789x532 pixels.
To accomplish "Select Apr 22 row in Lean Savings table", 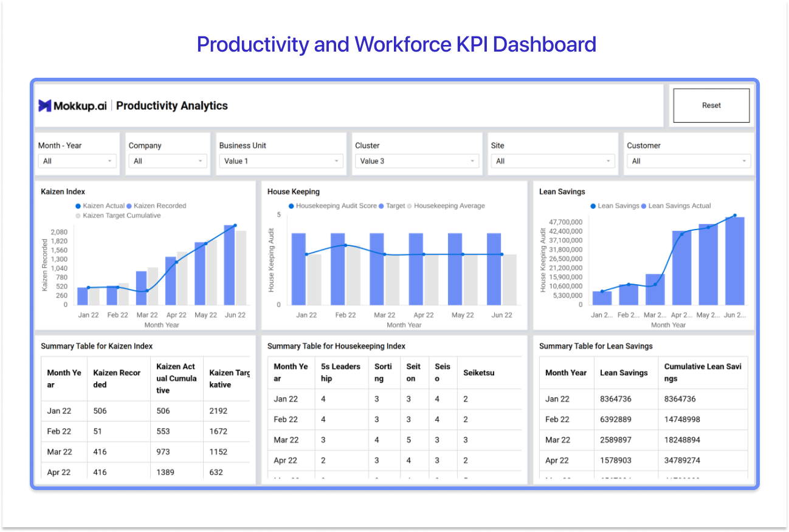I will coord(644,460).
